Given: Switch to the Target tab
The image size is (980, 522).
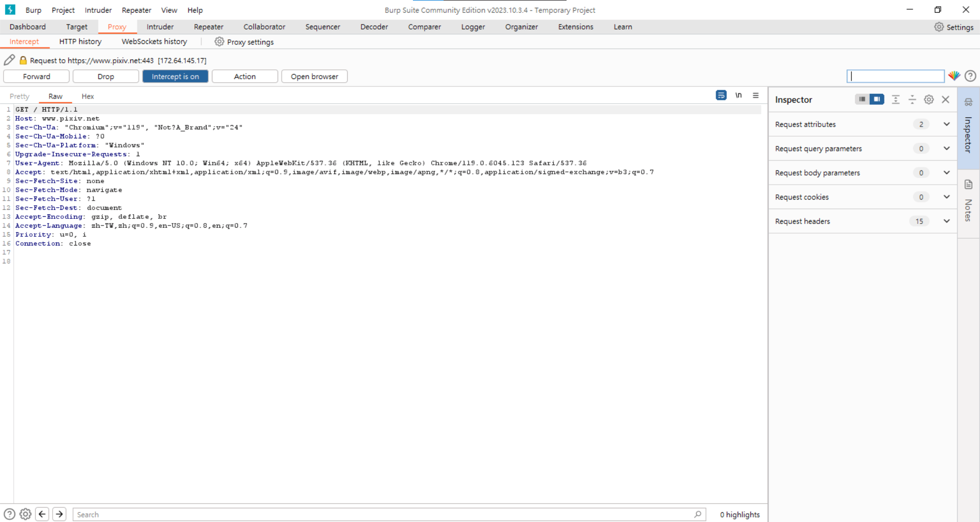Looking at the screenshot, I should pyautogui.click(x=77, y=27).
